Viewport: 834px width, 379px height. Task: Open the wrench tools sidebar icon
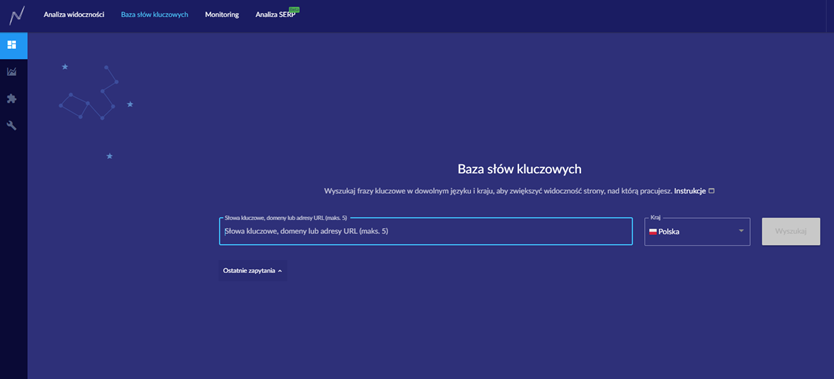click(x=12, y=125)
